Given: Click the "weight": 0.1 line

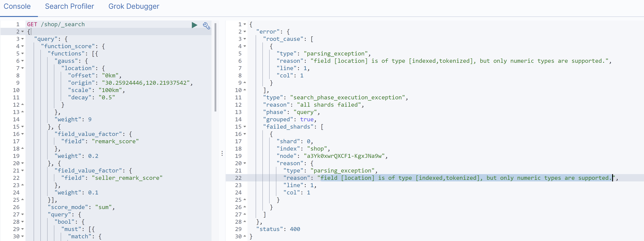Looking at the screenshot, I should point(77,193).
